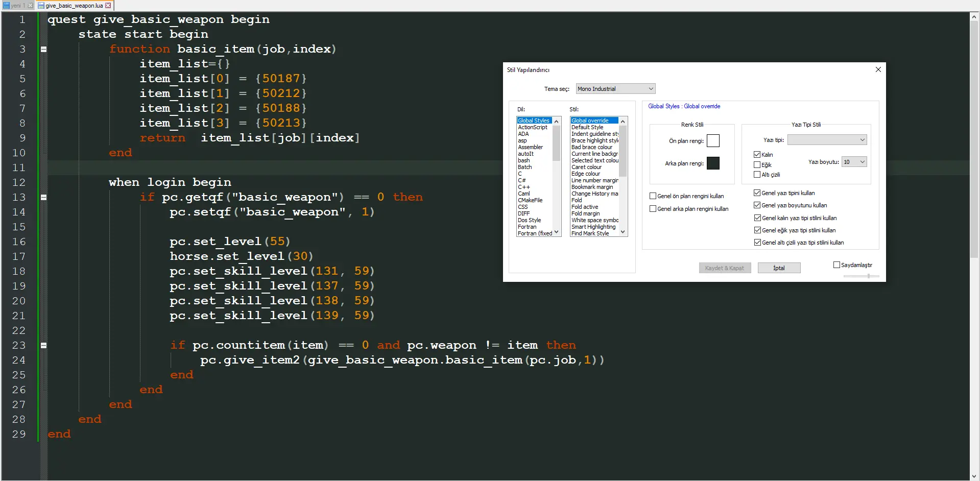Click the editor vertical scrollbar up arrow
980x481 pixels.
click(974, 16)
